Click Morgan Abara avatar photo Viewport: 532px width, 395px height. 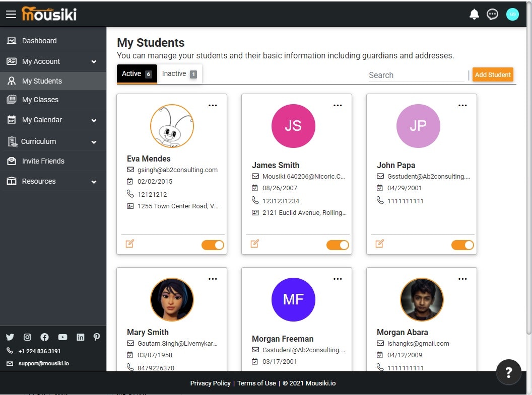click(422, 299)
